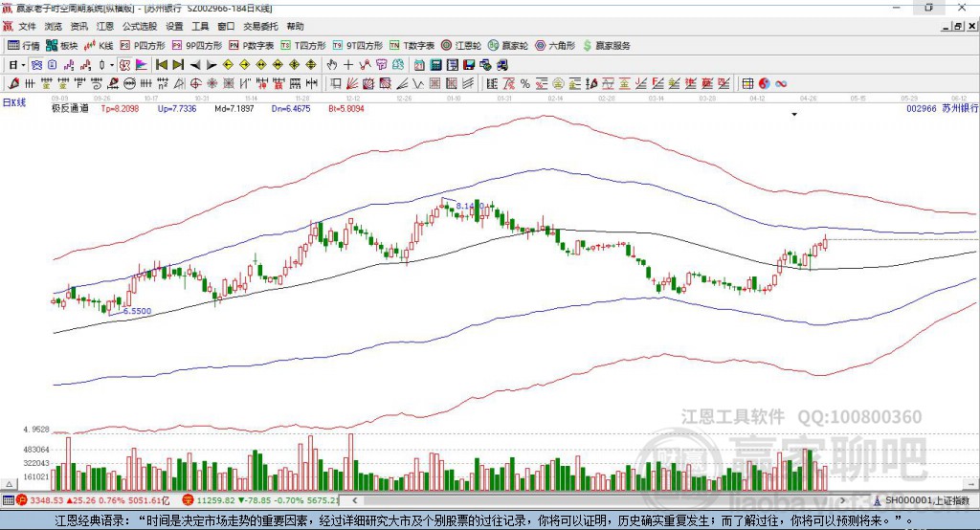
Task: Open the T四方形 time square
Action: [303, 46]
